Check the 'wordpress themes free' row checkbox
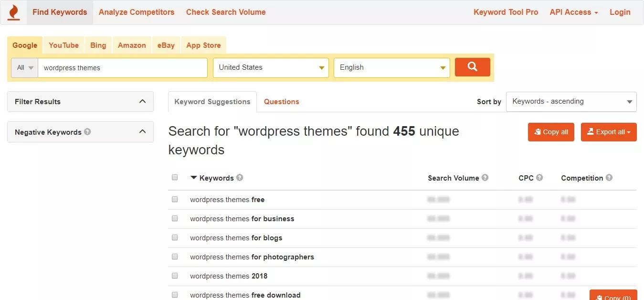The width and height of the screenshot is (644, 300). (x=175, y=199)
